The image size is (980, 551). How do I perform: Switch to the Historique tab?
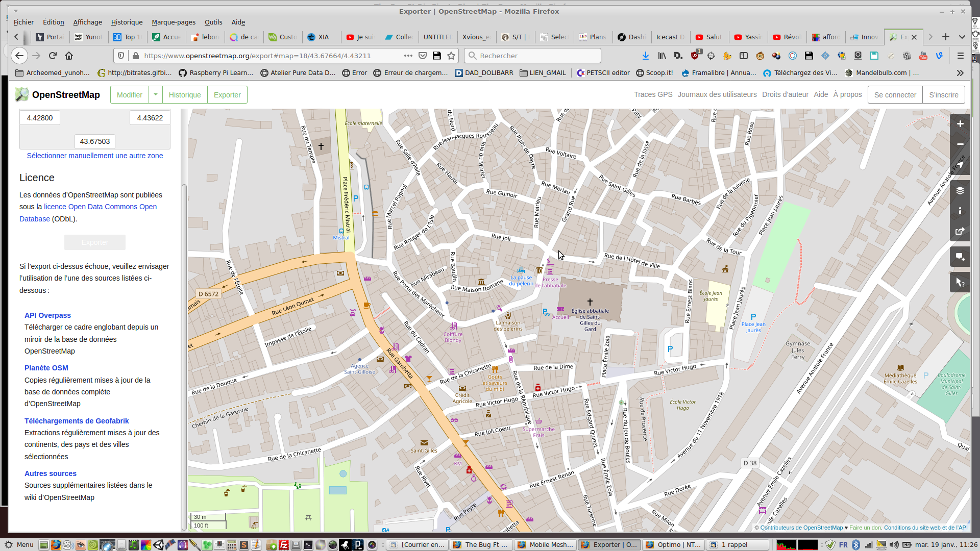pyautogui.click(x=185, y=95)
